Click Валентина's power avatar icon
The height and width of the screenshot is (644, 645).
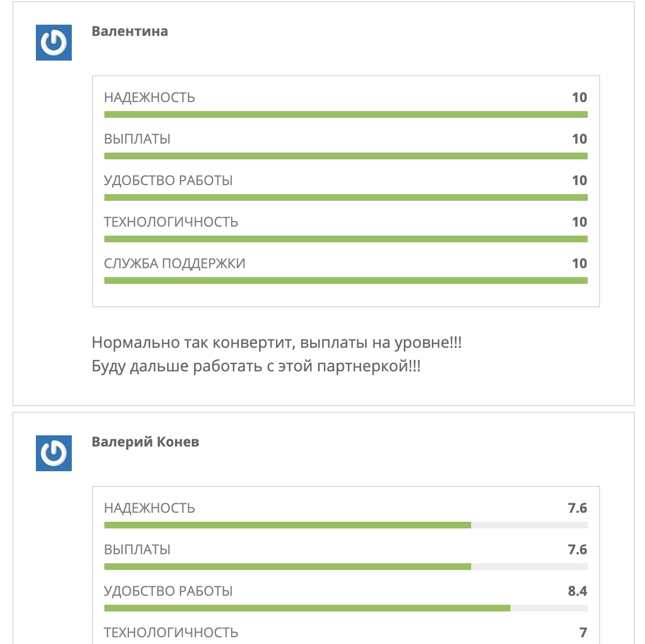(54, 43)
